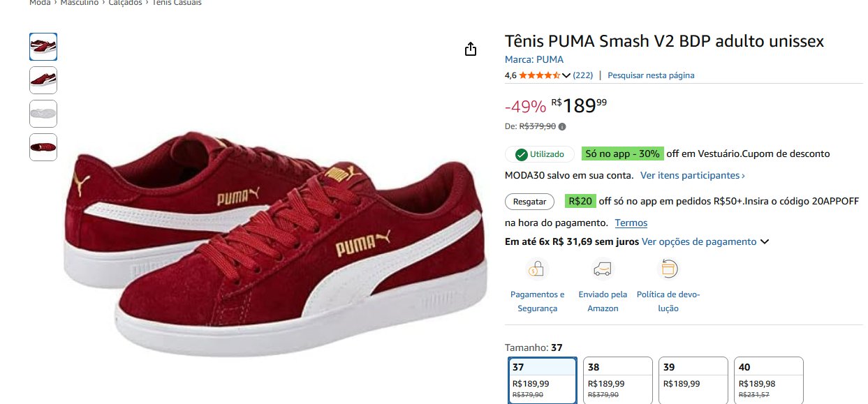868x404 pixels.
Task: Open the Calçados breadcrumb
Action: pyautogui.click(x=125, y=3)
